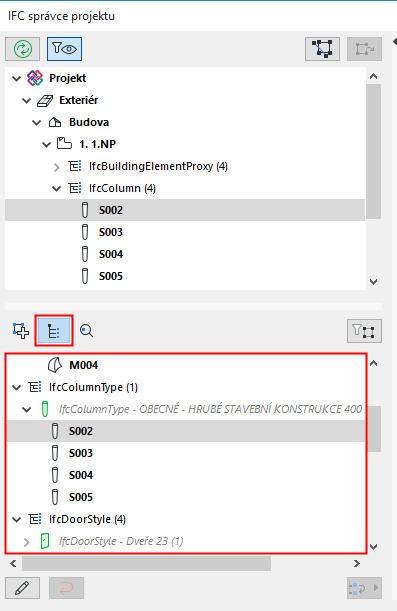This screenshot has height=611, width=397.
Task: Click the M004 morph icon
Action: pyautogui.click(x=55, y=365)
